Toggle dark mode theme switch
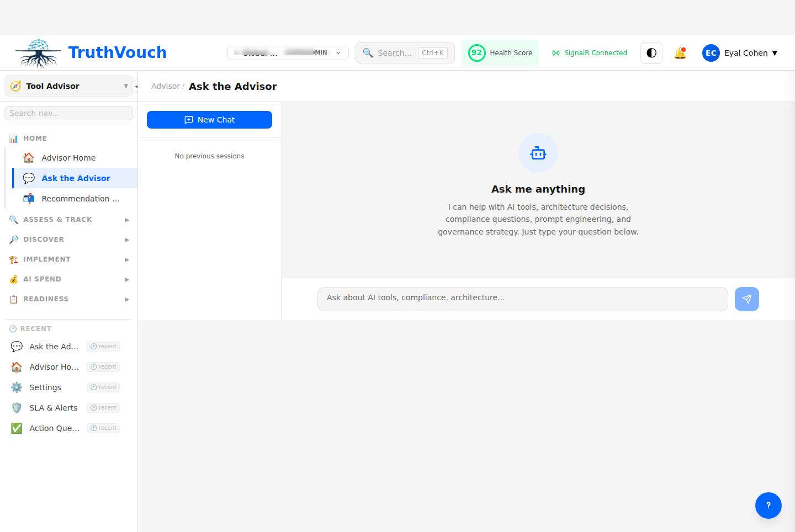The image size is (795, 532). coord(651,53)
